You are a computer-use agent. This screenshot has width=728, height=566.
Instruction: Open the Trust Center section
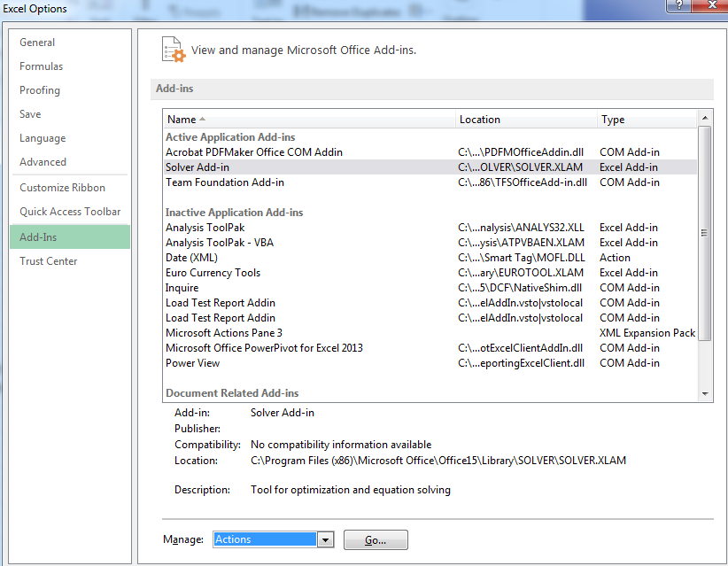[49, 261]
